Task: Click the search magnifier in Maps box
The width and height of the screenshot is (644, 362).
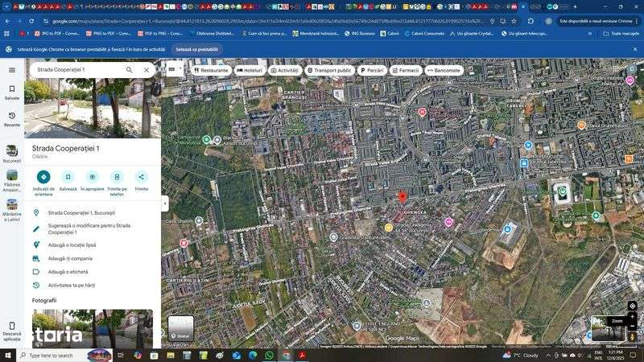Action: click(130, 70)
